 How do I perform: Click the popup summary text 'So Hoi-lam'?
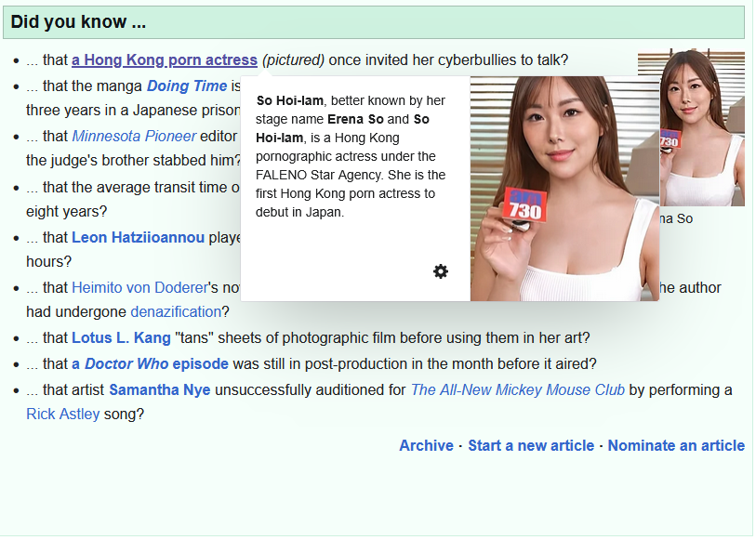(x=290, y=100)
